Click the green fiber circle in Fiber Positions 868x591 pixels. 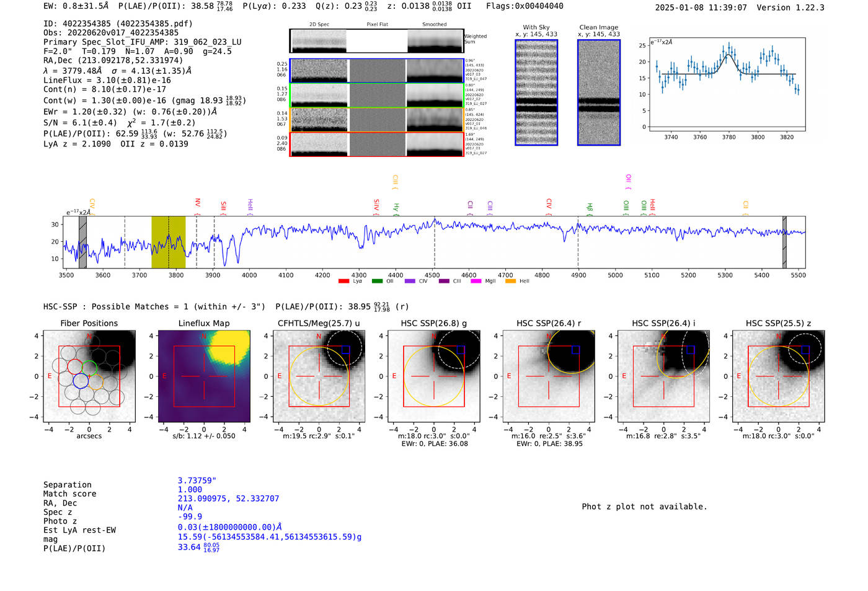90,368
